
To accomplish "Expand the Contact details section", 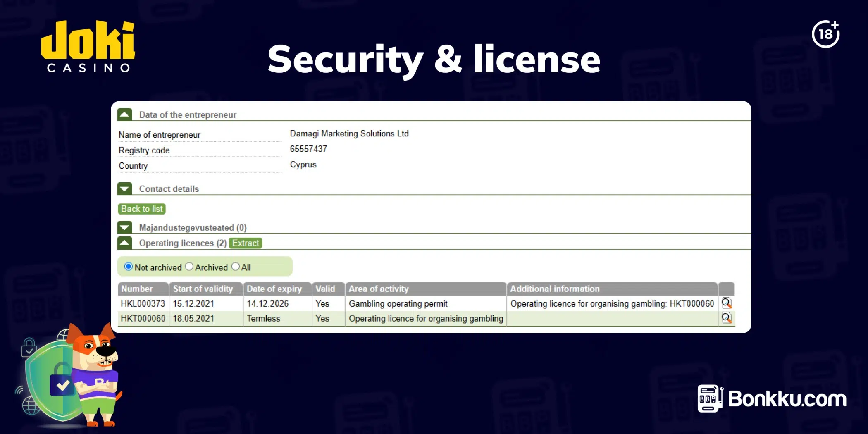I will (125, 189).
